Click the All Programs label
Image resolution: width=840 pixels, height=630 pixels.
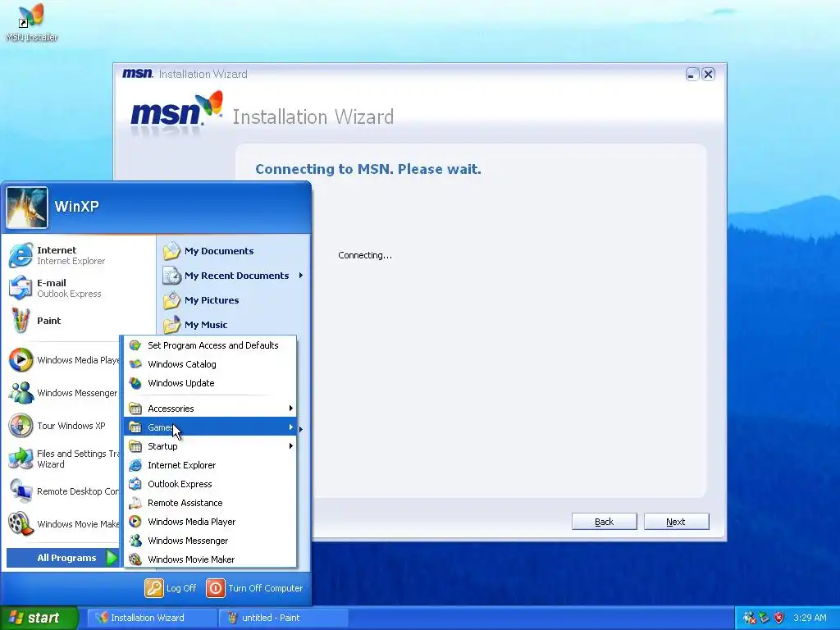tap(66, 558)
